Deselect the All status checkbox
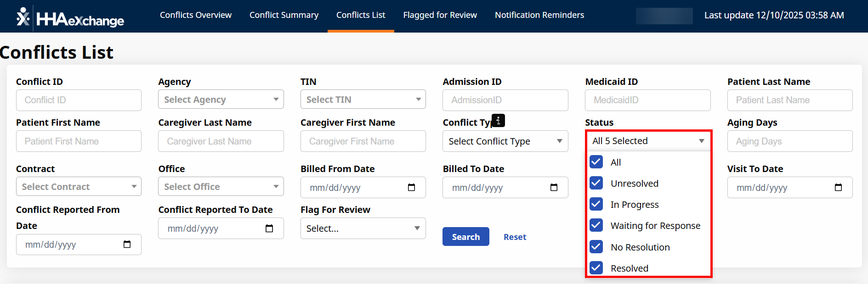 click(x=596, y=162)
